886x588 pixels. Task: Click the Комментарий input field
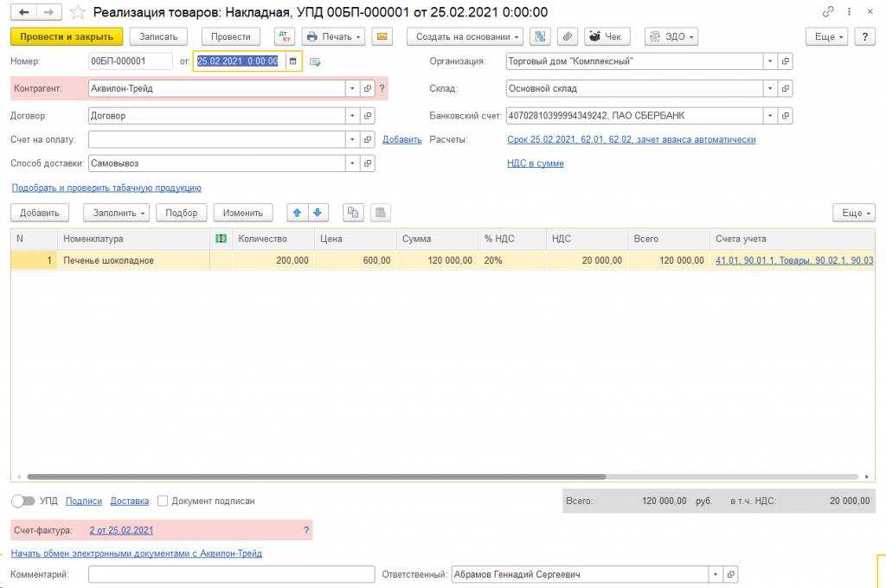(231, 574)
